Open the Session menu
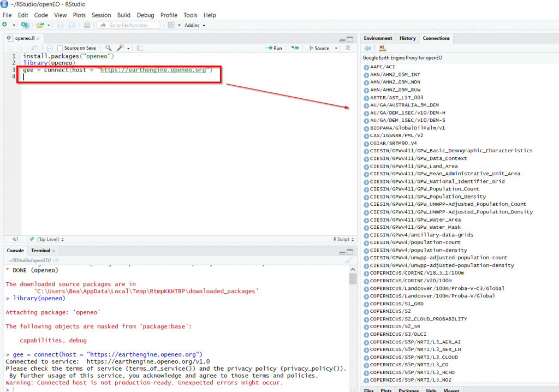 tap(101, 15)
